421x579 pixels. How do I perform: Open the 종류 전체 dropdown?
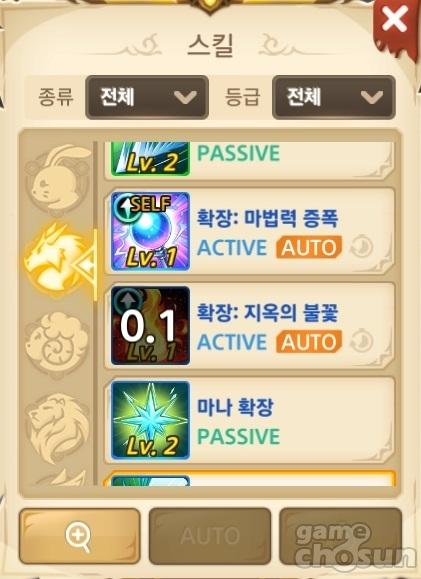coord(147,97)
